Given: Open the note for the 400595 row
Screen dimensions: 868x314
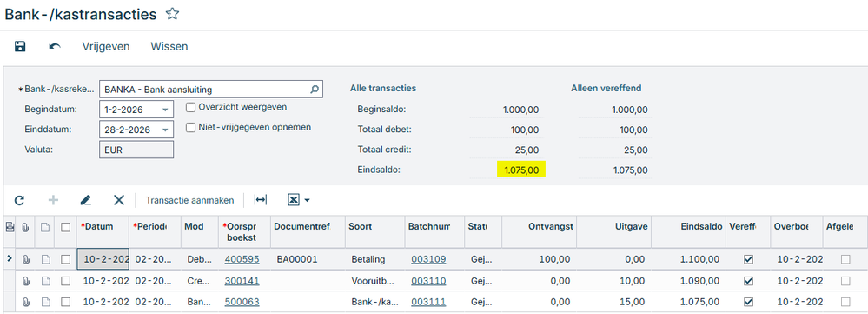Looking at the screenshot, I should pos(46,259).
